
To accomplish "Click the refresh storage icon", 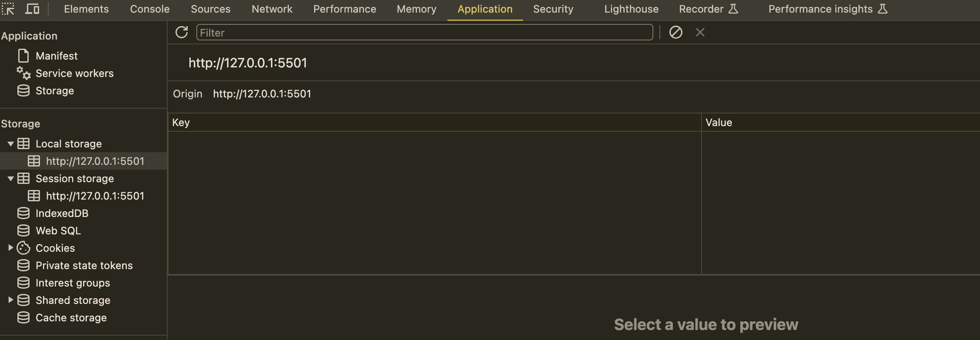I will coord(182,32).
